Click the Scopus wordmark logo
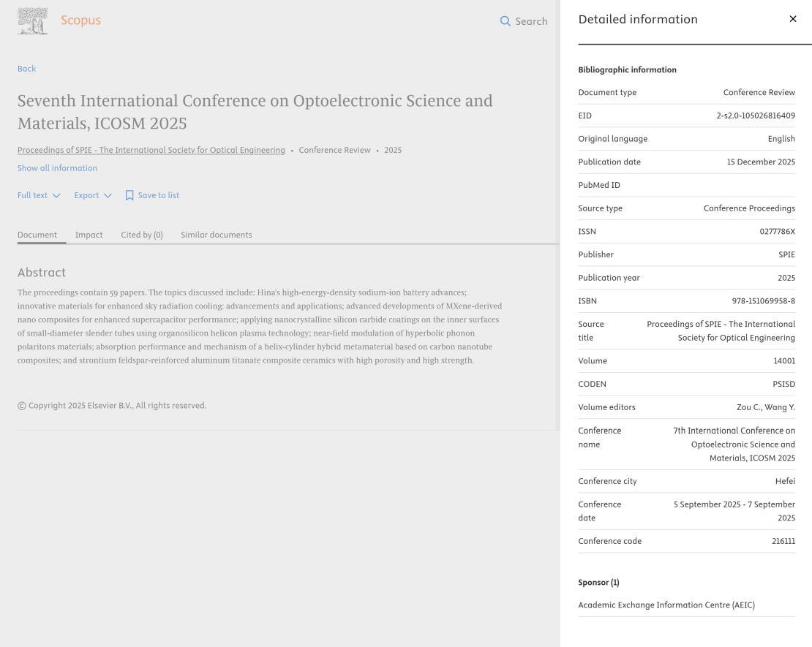 click(x=80, y=20)
